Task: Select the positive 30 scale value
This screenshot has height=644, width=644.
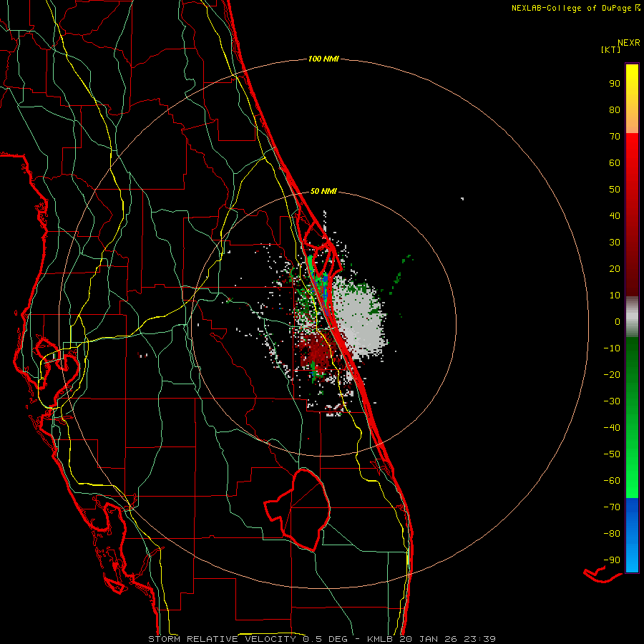Action: click(x=615, y=243)
